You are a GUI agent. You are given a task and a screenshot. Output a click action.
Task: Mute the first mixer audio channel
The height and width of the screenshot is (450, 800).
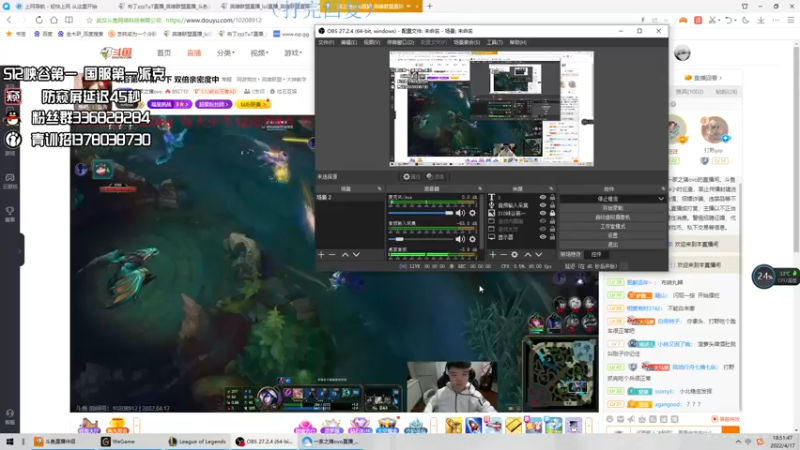[460, 213]
